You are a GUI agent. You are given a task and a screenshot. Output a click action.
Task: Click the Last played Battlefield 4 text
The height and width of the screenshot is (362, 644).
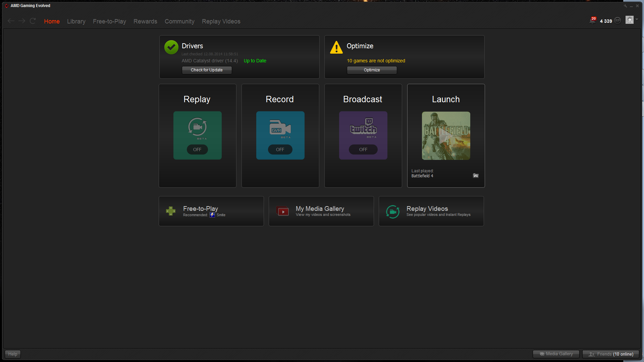(422, 173)
